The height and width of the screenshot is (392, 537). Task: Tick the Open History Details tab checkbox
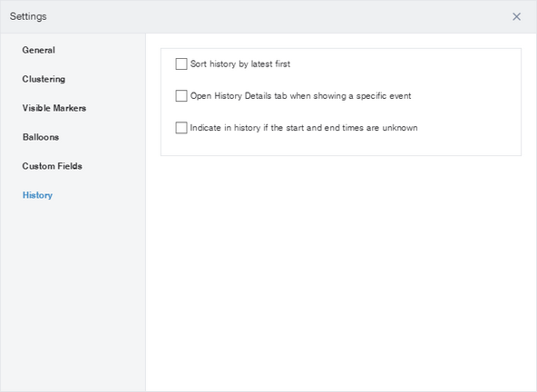181,95
